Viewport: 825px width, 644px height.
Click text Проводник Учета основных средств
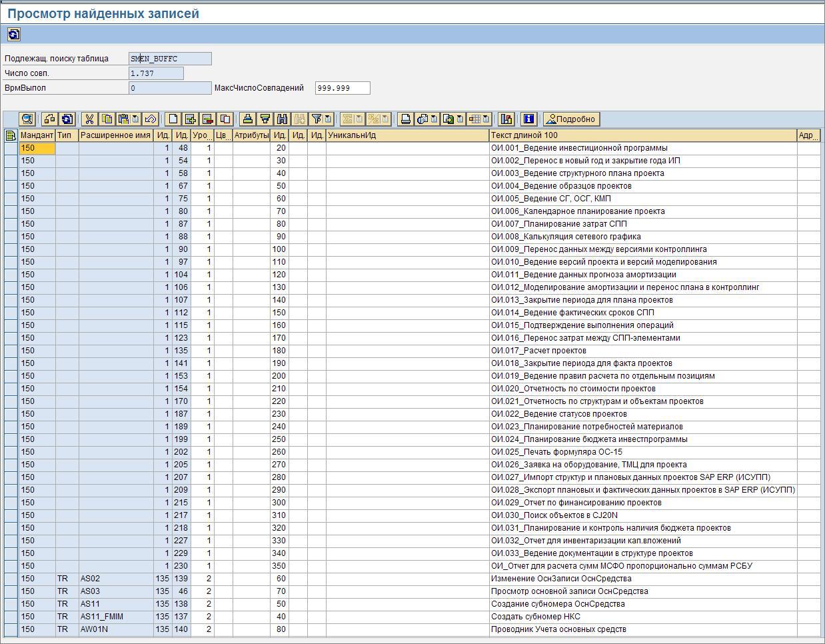pos(558,629)
